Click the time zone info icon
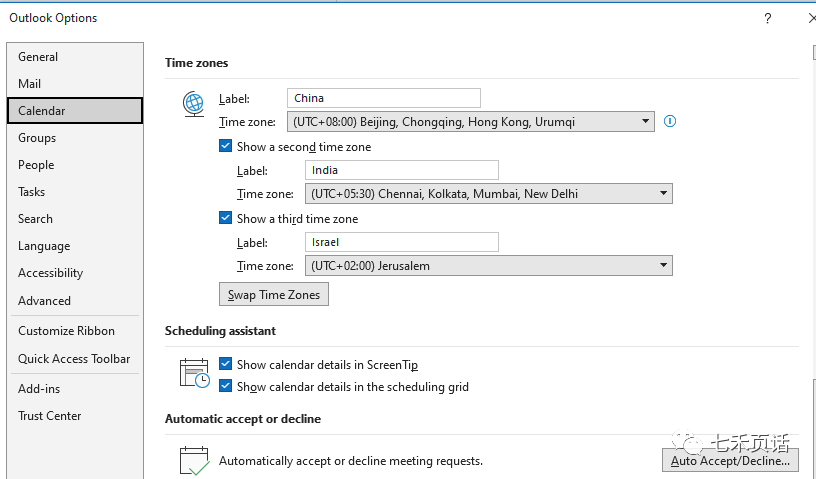Image resolution: width=816 pixels, height=479 pixels. [670, 121]
